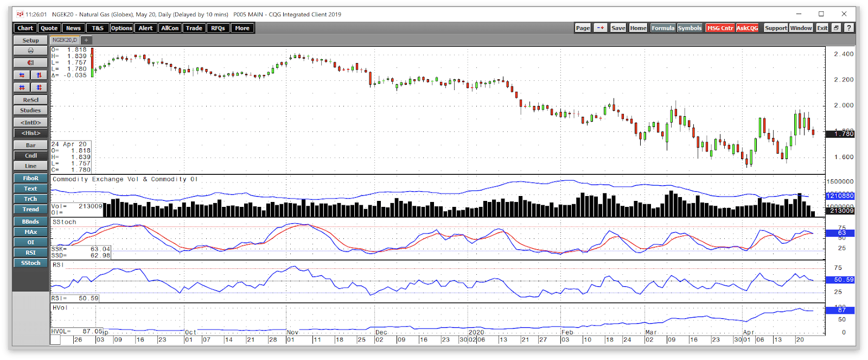This screenshot has height=360, width=868.
Task: Select the Text annotation tool
Action: 30,188
